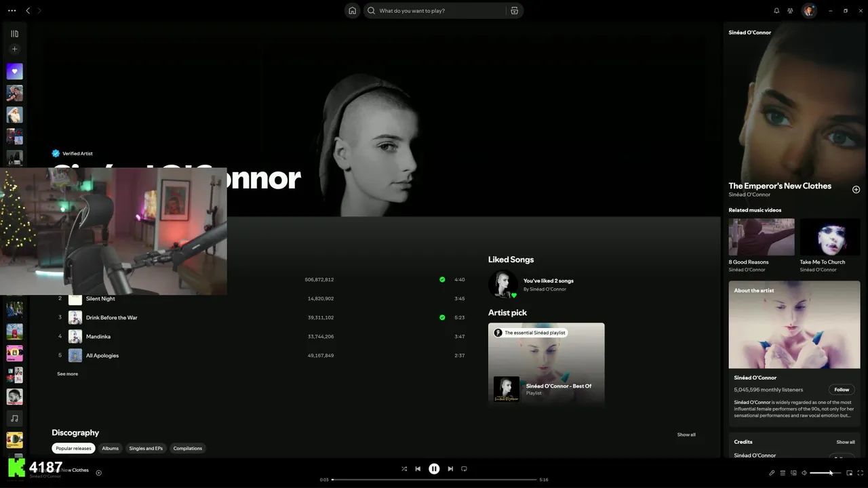Play the track All Apologies
This screenshot has width=868, height=488.
pyautogui.click(x=102, y=356)
